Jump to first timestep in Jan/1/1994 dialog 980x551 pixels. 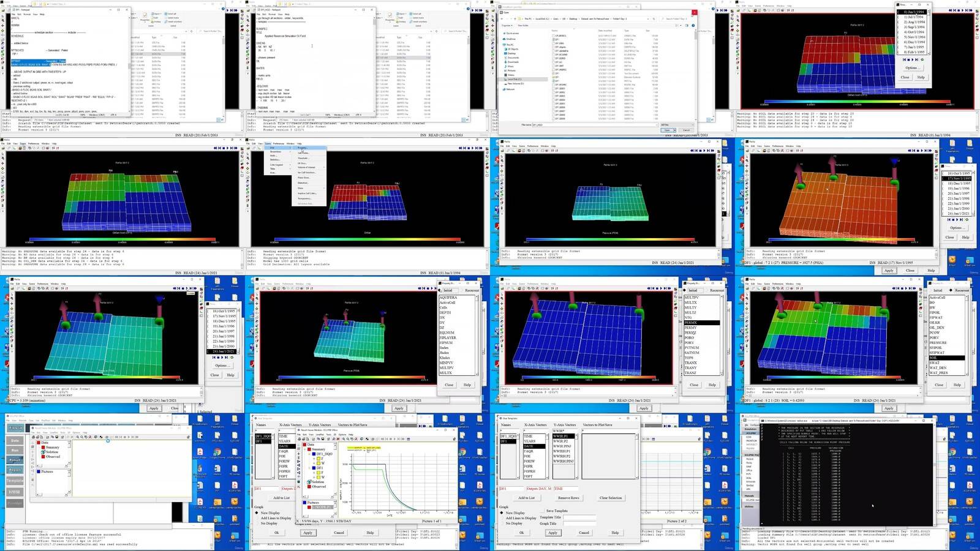pyautogui.click(x=904, y=59)
